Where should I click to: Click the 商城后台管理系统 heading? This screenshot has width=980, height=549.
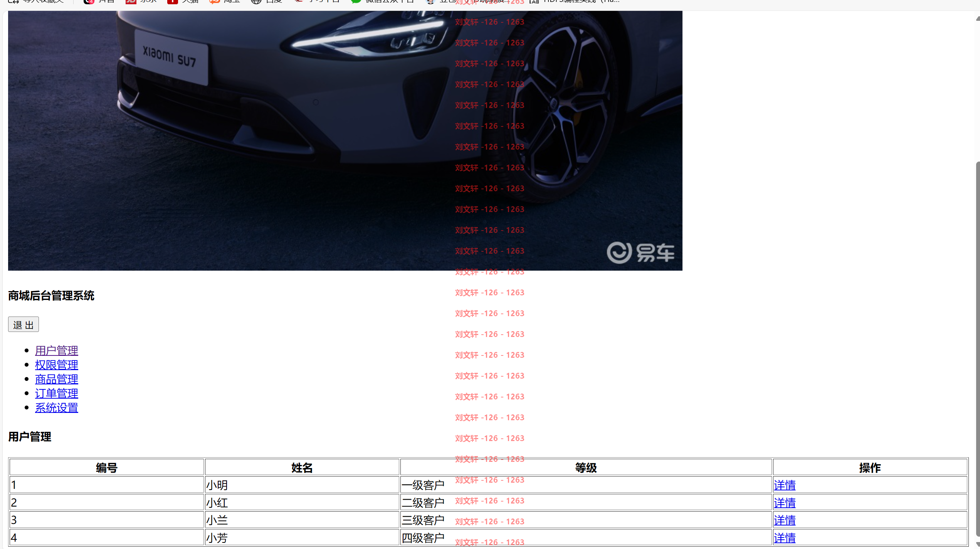[x=51, y=296]
